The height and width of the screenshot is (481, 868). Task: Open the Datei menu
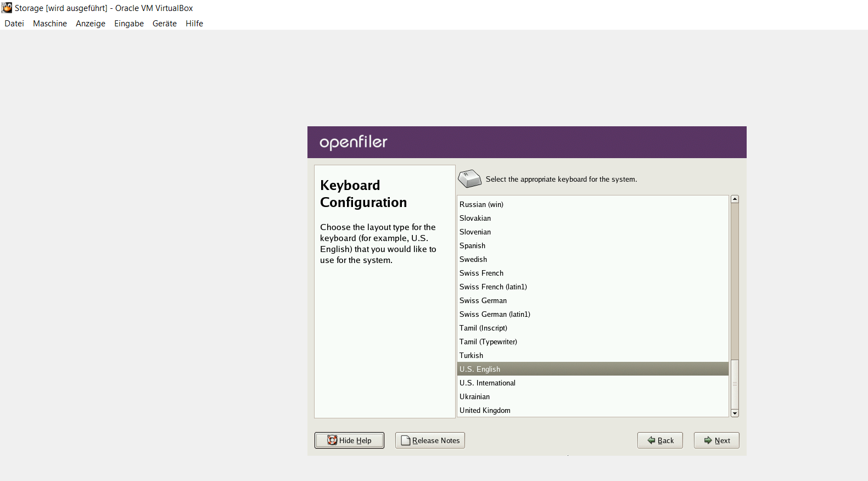[14, 24]
